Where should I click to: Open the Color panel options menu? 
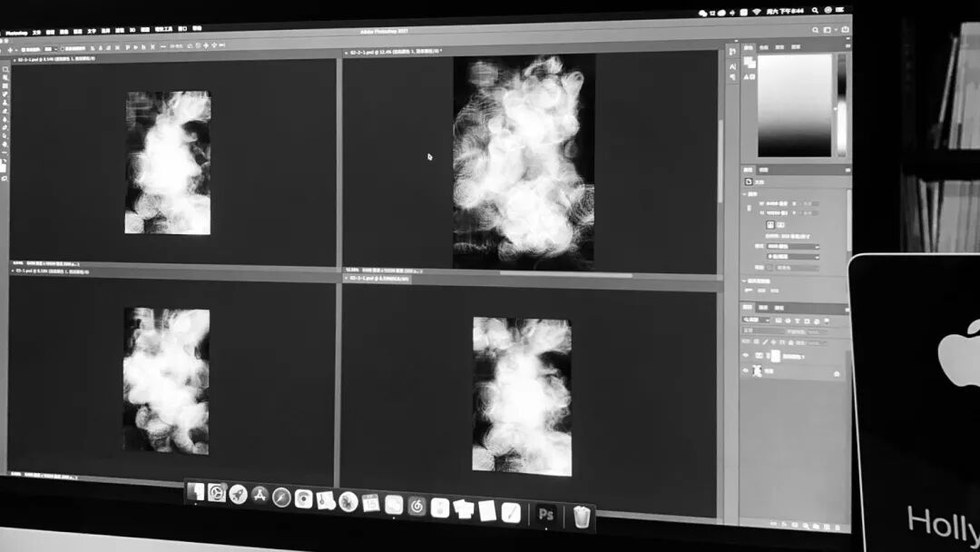(x=848, y=46)
